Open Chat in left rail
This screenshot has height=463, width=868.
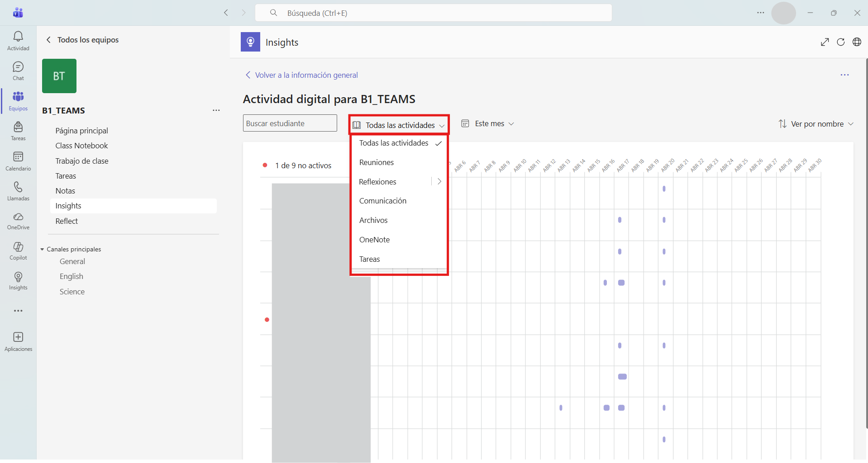18,71
